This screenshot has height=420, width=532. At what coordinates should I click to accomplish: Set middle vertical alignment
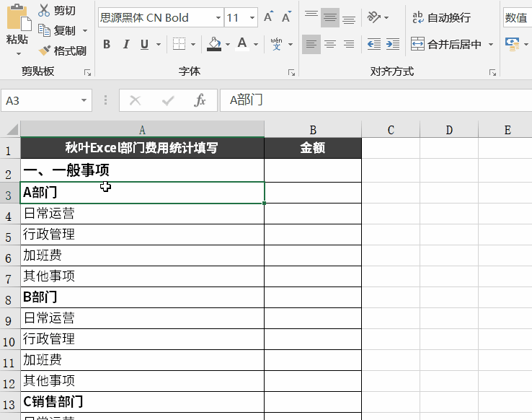330,17
